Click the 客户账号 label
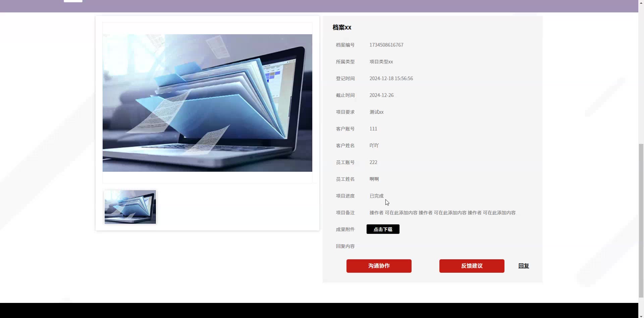 point(345,129)
